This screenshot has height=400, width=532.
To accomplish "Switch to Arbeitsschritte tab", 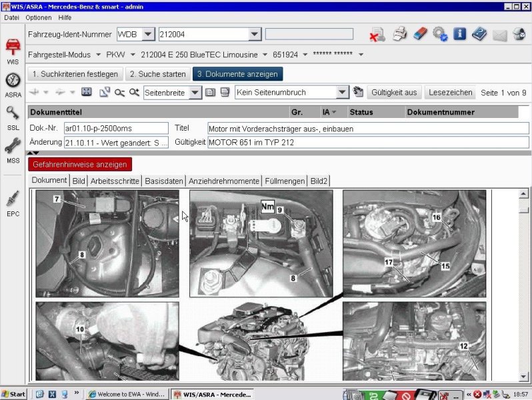I will click(115, 181).
